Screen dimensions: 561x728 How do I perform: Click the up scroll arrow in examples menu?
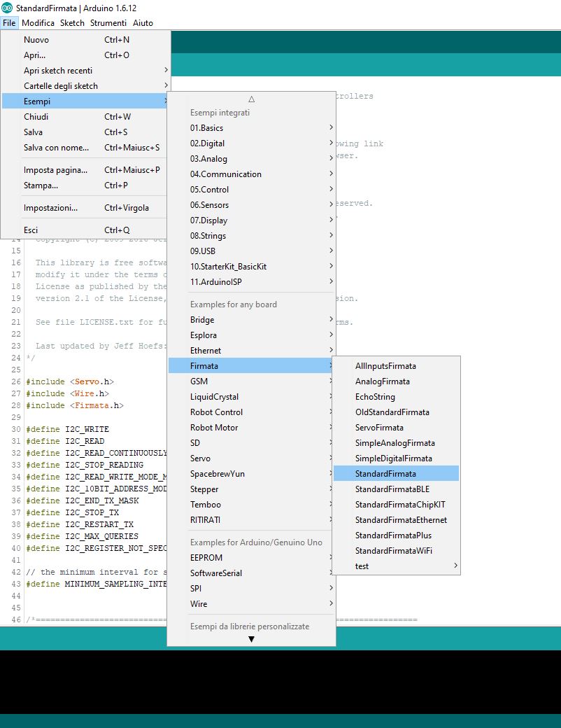coord(252,99)
